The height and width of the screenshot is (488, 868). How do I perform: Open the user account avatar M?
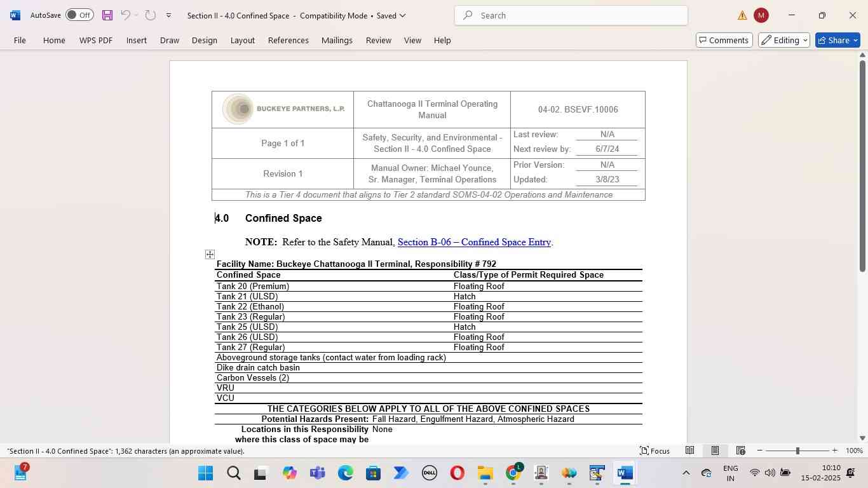(761, 15)
